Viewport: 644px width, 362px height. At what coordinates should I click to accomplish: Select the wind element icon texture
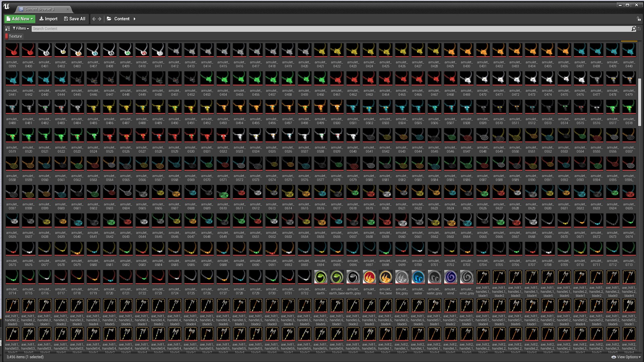[450, 278]
